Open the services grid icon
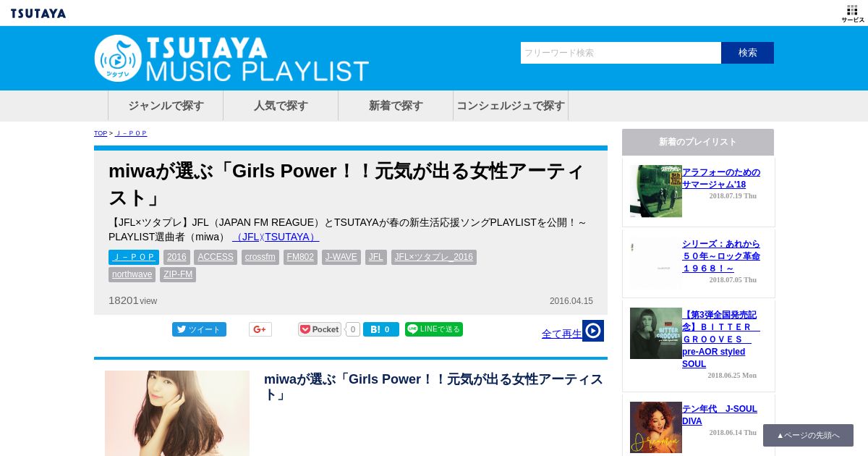 [x=852, y=13]
